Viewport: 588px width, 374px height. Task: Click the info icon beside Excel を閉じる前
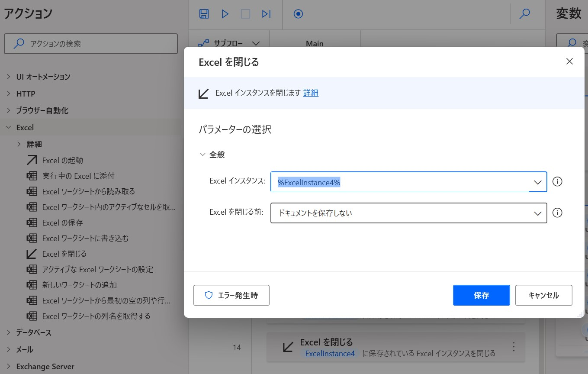(557, 213)
